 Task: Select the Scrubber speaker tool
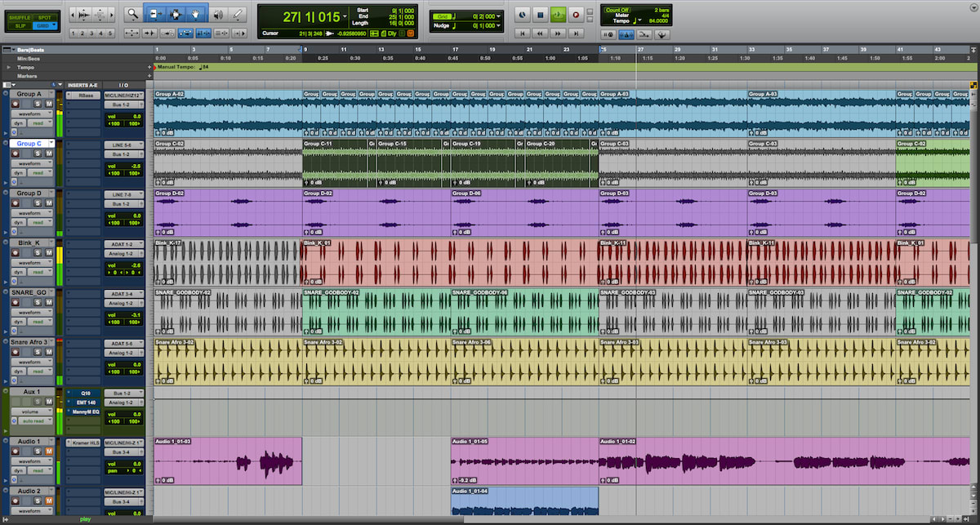coord(217,14)
